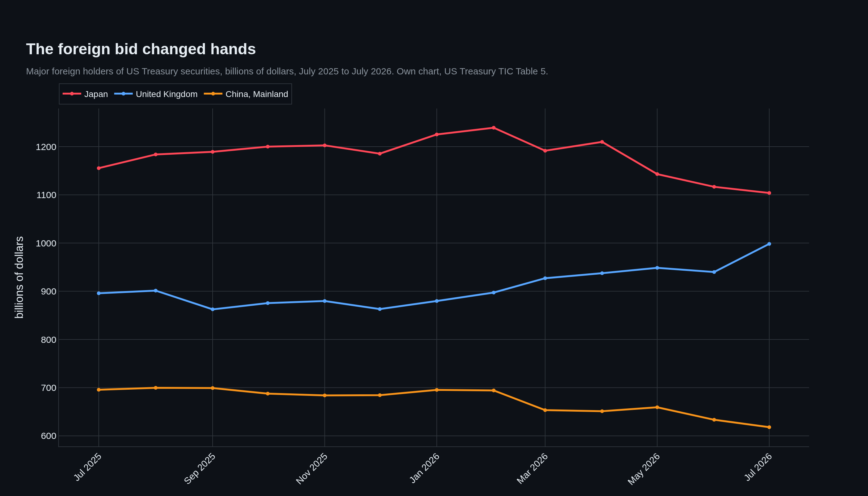The image size is (868, 496).
Task: Click the chart title 'The foreign bid changed hands'
Action: pyautogui.click(x=141, y=49)
